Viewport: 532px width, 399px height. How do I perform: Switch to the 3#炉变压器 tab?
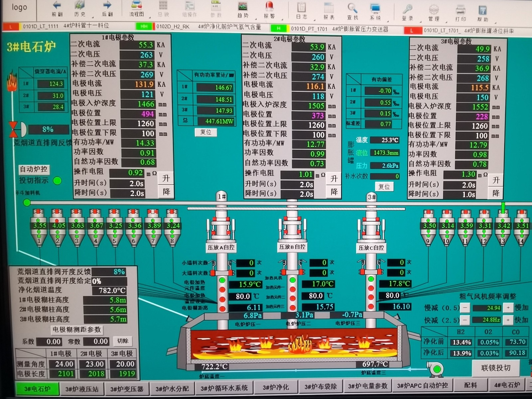coord(127,389)
